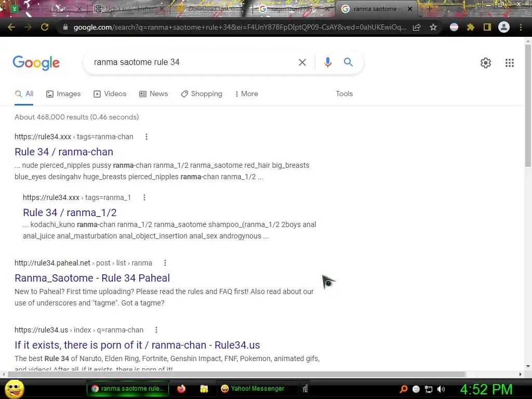
Task: Open options for the rule34.us result
Action: point(156,330)
